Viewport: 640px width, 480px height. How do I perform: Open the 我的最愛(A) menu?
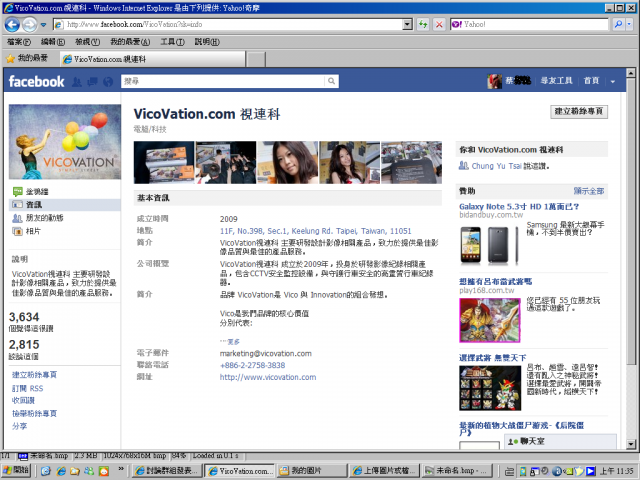130,42
